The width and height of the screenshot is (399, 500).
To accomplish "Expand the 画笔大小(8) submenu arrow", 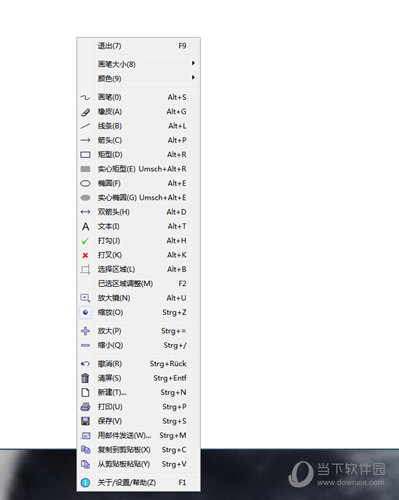I will (x=193, y=63).
